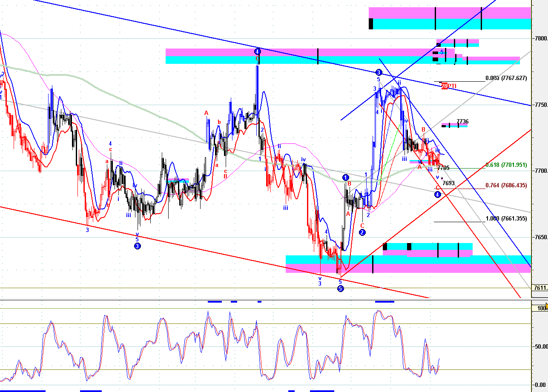This screenshot has height=392, width=548.
Task: Click the 7736 price target label
Action: (x=462, y=121)
